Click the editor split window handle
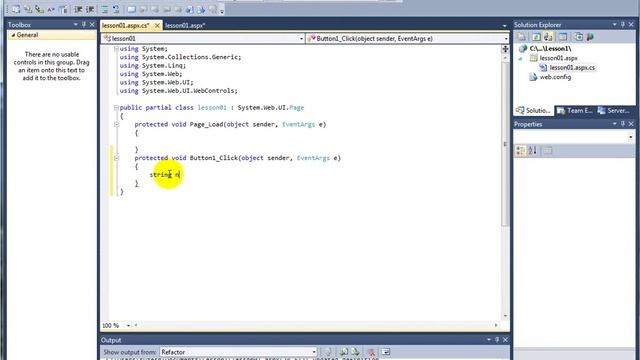Image resolution: width=640 pixels, height=360 pixels. 505,49
